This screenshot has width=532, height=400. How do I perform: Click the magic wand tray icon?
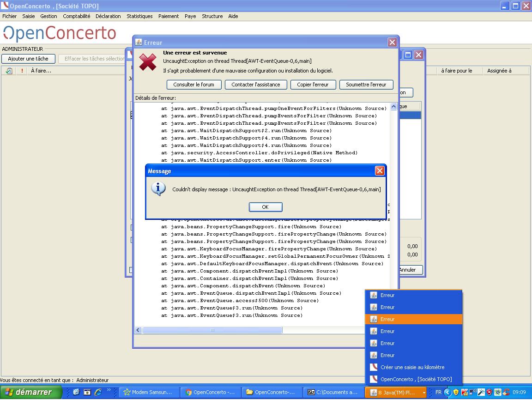point(481,392)
